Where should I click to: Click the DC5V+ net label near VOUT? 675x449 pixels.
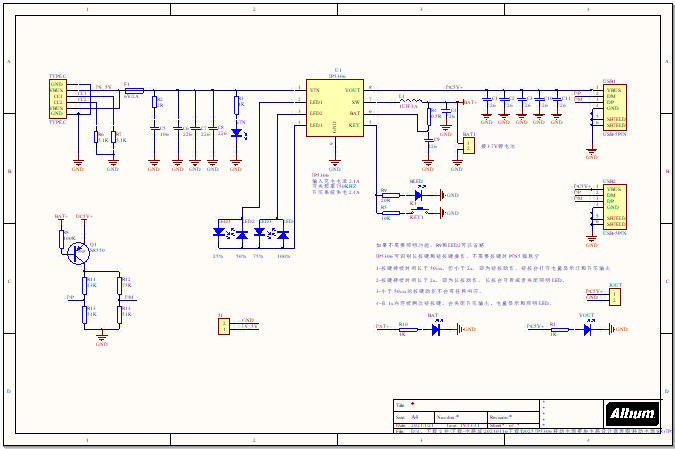tap(454, 87)
